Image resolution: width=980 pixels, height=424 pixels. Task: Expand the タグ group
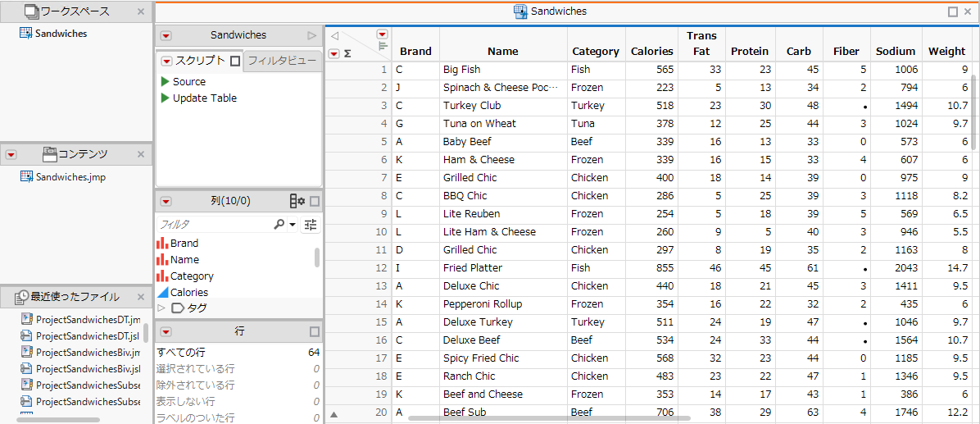coord(161,308)
